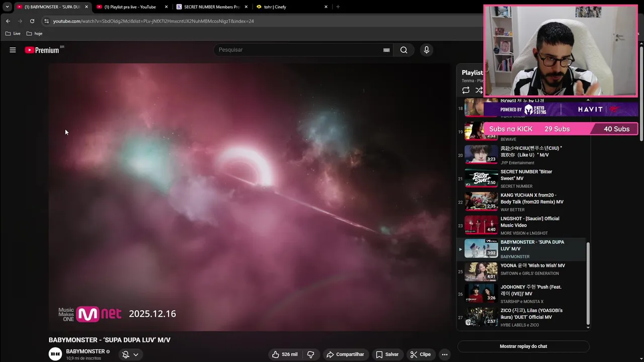Start voice search with microphone icon
644x362 pixels.
(427, 50)
